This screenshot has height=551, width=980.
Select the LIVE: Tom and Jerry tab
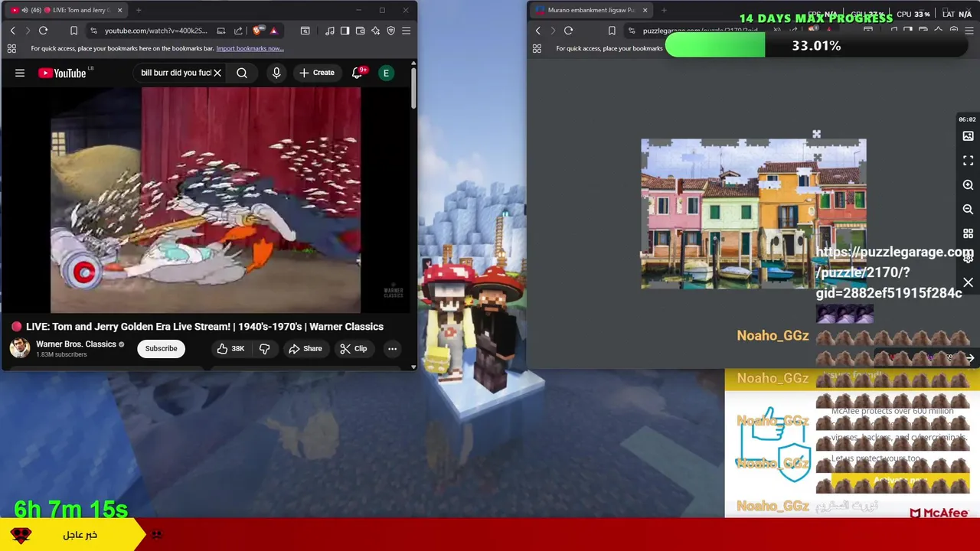coord(66,10)
